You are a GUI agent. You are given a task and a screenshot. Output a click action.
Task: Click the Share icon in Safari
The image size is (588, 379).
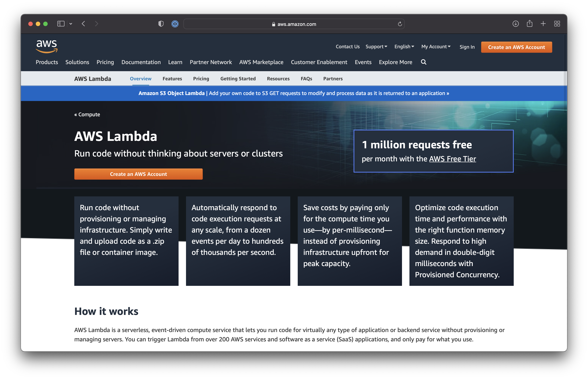[x=530, y=24]
